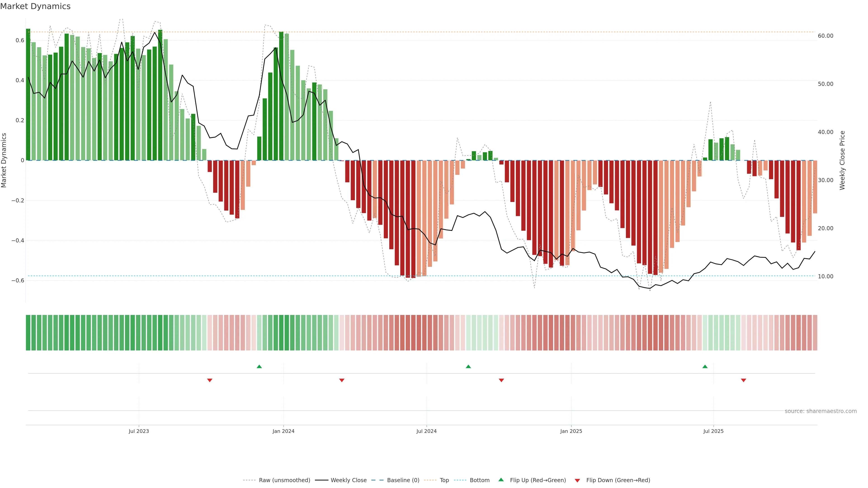Image resolution: width=868 pixels, height=488 pixels.
Task: Click the red triangle icon in the legend
Action: click(x=577, y=481)
